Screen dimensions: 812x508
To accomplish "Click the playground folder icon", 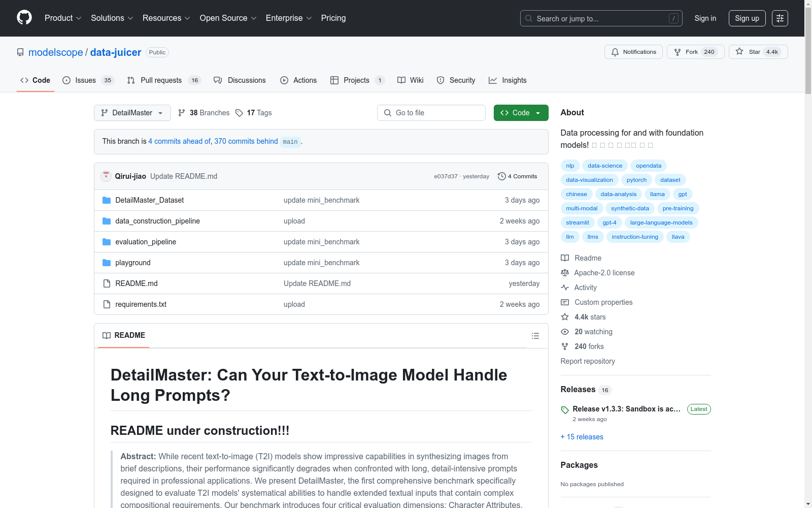I will point(107,263).
